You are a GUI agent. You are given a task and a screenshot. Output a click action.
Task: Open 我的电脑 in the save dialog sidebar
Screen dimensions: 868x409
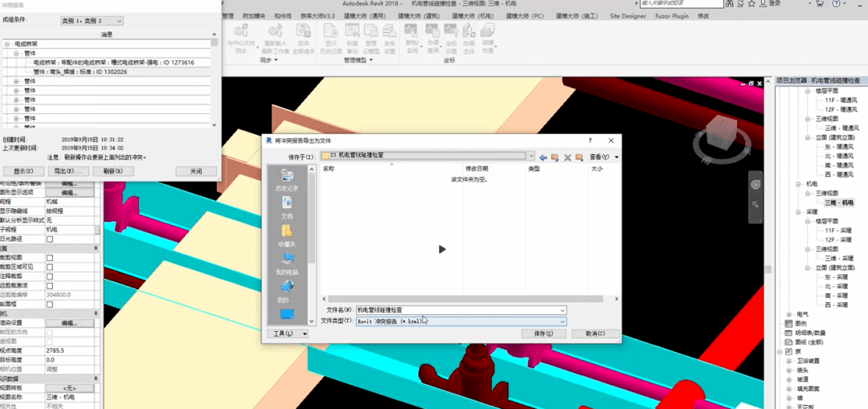pyautogui.click(x=287, y=264)
